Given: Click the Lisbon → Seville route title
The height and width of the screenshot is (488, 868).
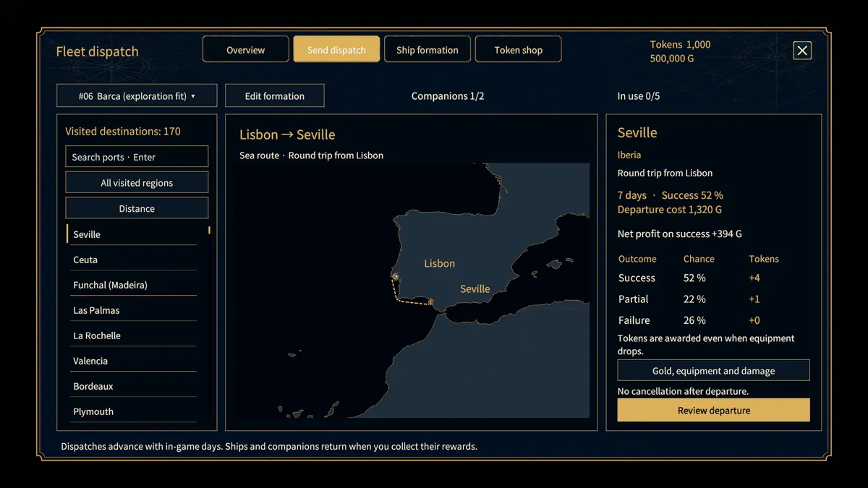Looking at the screenshot, I should 287,134.
